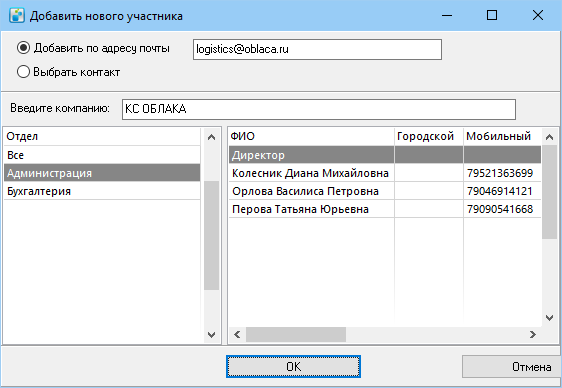Maximize the 'Добавить нового участника' window
The image size is (562, 388).
pyautogui.click(x=492, y=15)
